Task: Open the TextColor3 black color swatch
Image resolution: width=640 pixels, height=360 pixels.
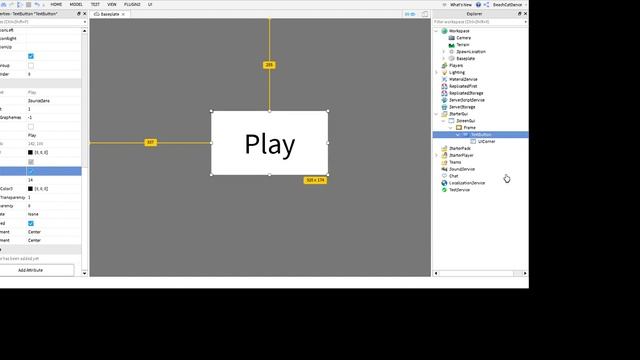Action: (x=30, y=152)
